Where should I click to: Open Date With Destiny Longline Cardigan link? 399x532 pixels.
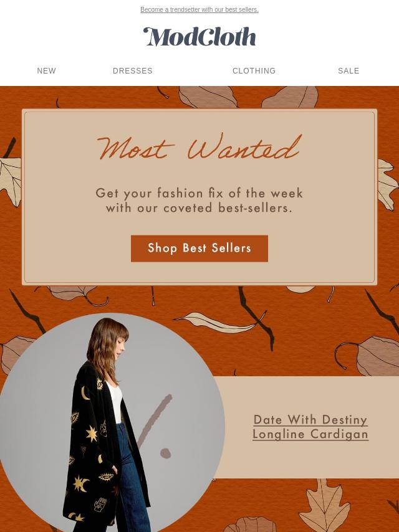click(x=310, y=427)
